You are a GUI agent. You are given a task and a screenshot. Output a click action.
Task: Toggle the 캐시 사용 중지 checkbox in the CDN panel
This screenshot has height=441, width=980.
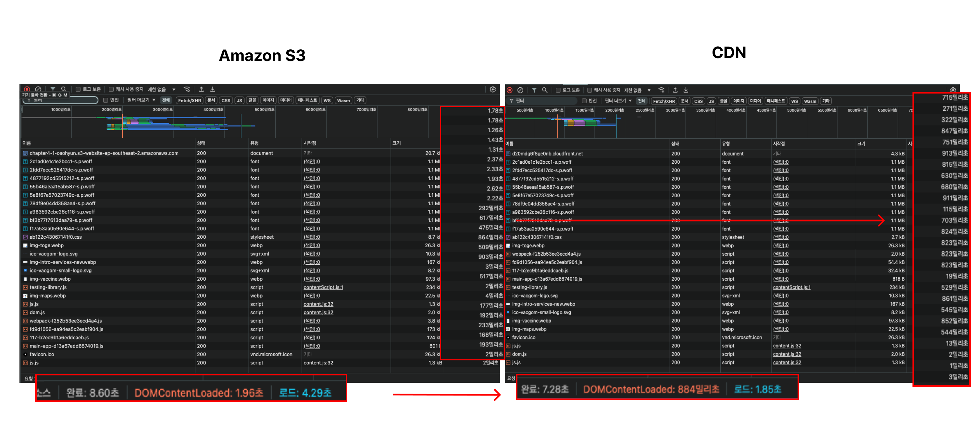[589, 90]
